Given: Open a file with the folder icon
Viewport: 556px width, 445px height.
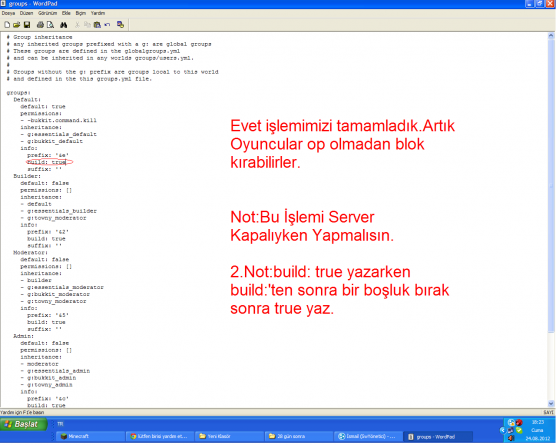Looking at the screenshot, I should pos(17,25).
